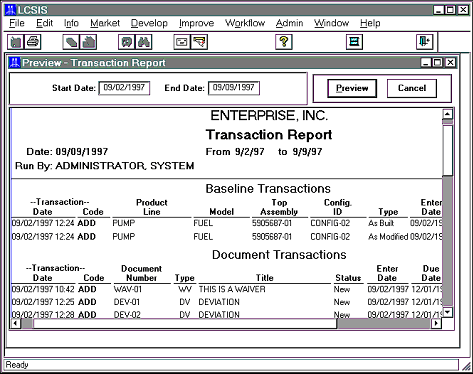Viewport: 473px width, 374px height.
Task: Maximize the Preview - Transaction Report window
Action: coord(438,63)
